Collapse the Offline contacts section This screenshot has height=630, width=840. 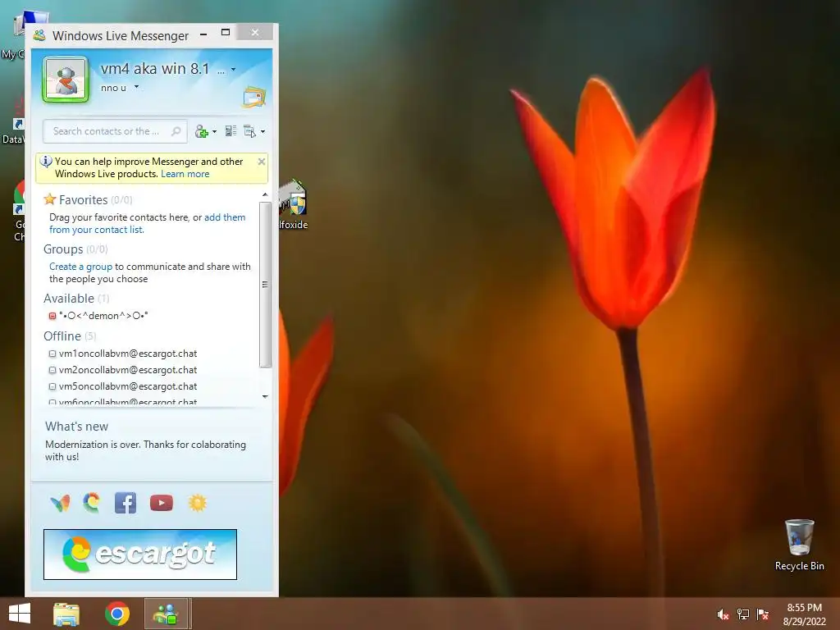[62, 336]
